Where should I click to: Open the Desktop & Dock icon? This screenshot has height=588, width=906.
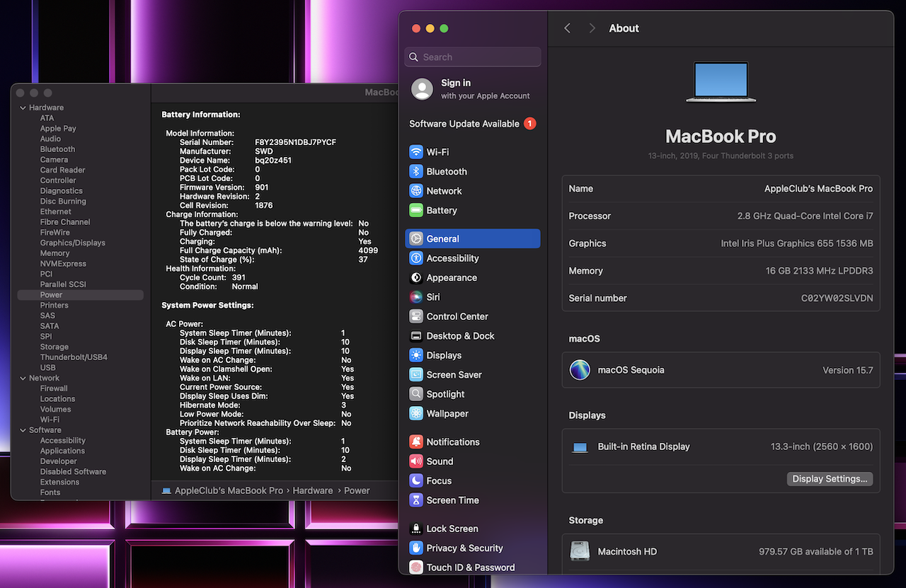click(416, 336)
